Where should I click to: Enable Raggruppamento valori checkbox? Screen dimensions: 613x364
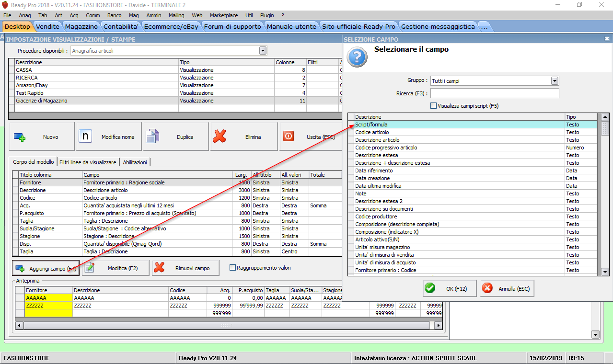coord(233,268)
